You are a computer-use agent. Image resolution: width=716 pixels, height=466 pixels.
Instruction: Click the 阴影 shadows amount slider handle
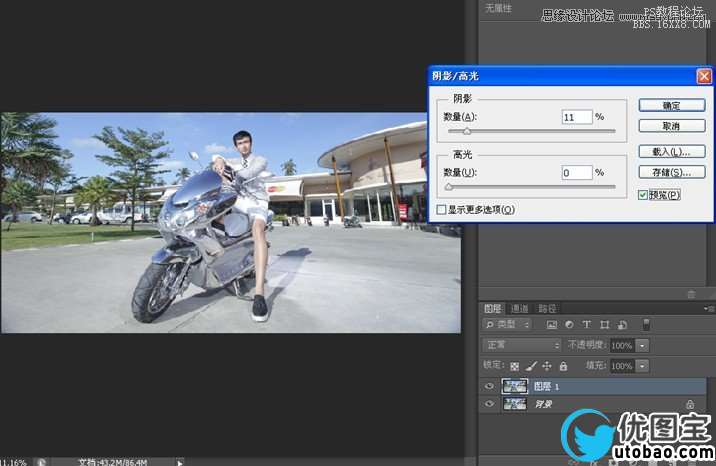[x=466, y=130]
